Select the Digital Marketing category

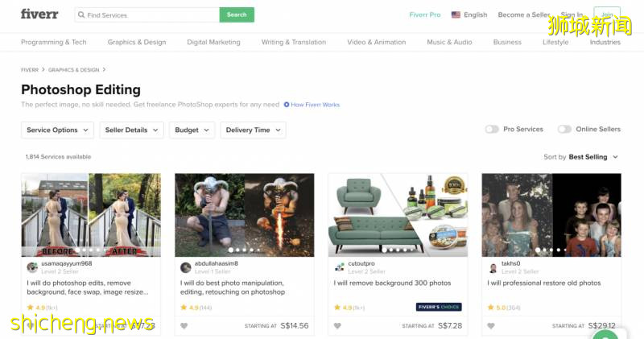(213, 42)
